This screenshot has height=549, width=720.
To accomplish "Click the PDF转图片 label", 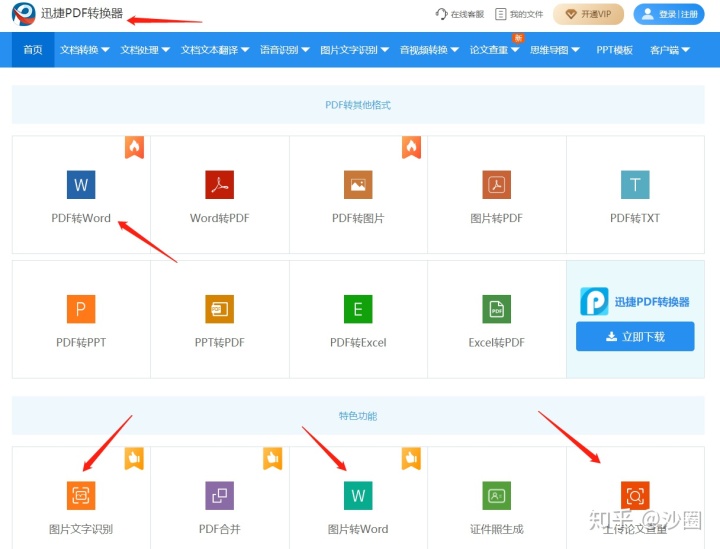I will [358, 218].
